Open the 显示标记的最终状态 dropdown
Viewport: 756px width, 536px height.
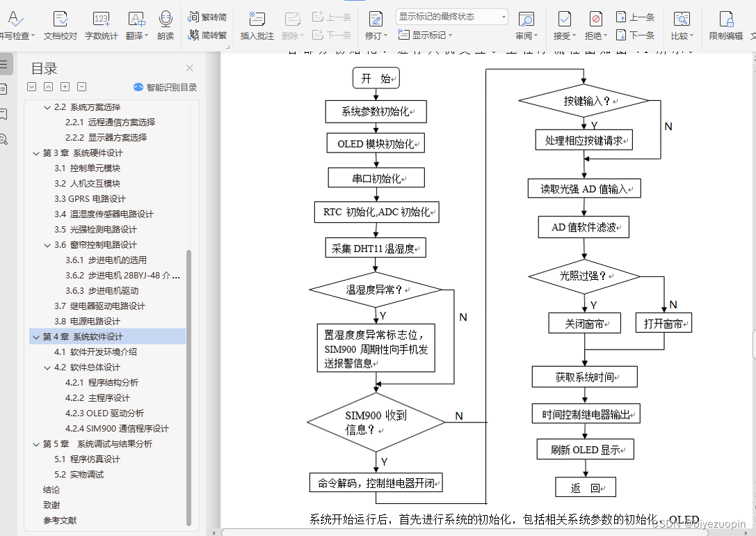[x=451, y=16]
